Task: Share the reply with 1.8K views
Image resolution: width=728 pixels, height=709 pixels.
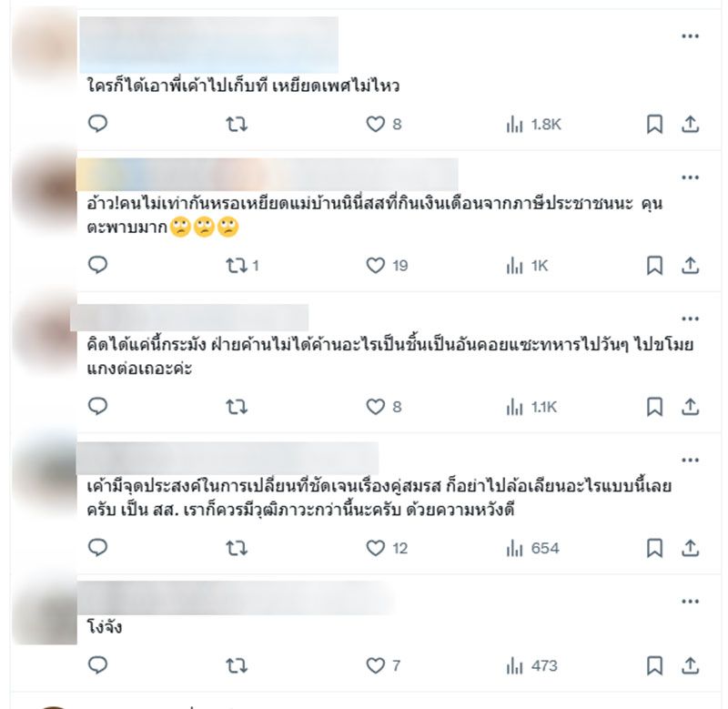Action: point(690,124)
